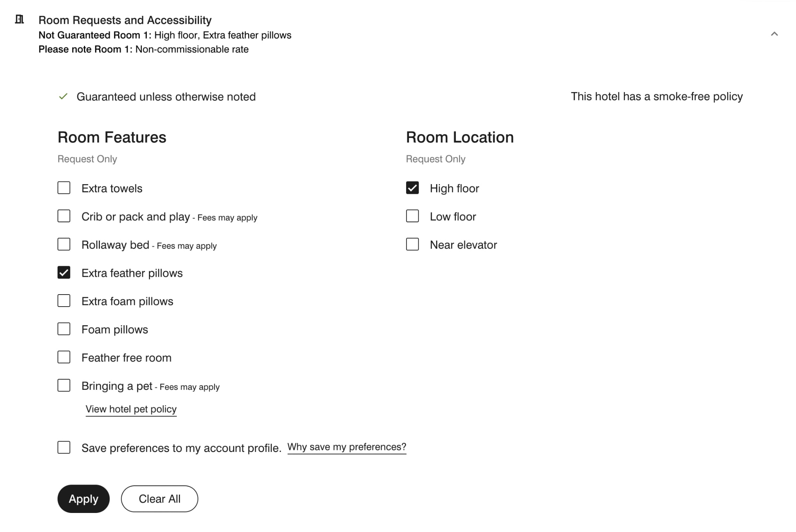This screenshot has width=796, height=532.
Task: Toggle the Bringing a pet checkbox
Action: [x=64, y=385]
